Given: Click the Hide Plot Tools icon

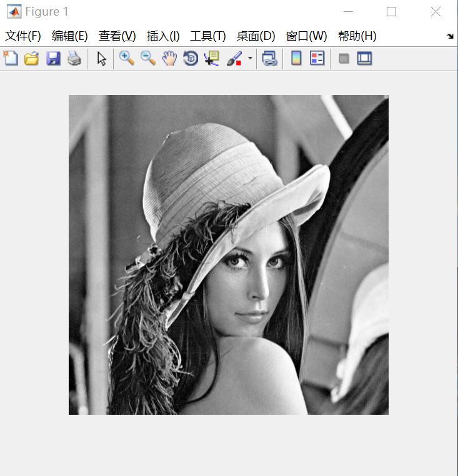Looking at the screenshot, I should [344, 58].
